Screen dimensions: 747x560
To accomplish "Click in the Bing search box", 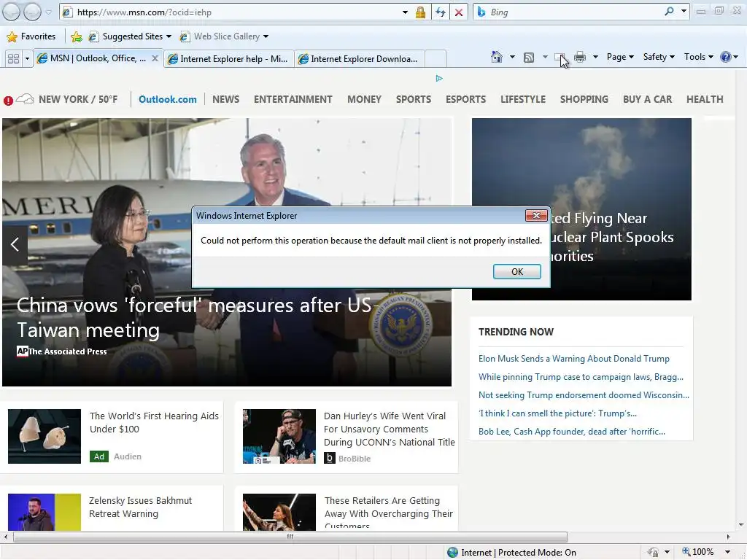I will tap(574, 12).
